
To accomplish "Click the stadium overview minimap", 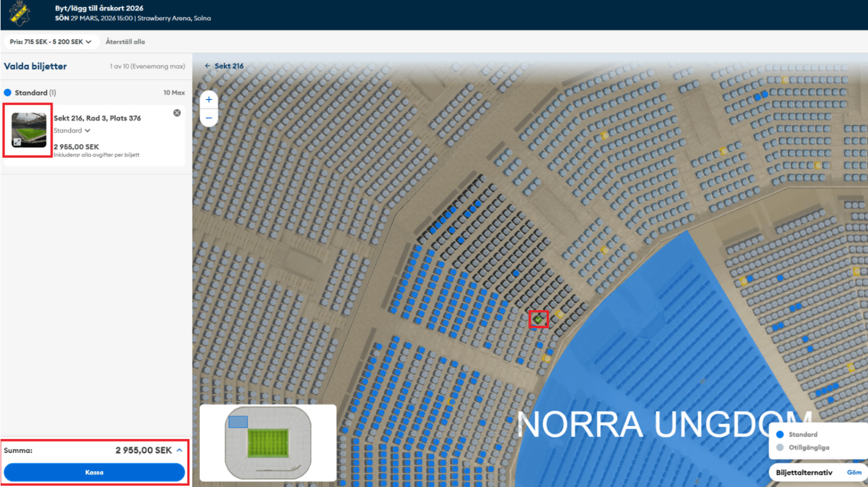I will tap(268, 442).
